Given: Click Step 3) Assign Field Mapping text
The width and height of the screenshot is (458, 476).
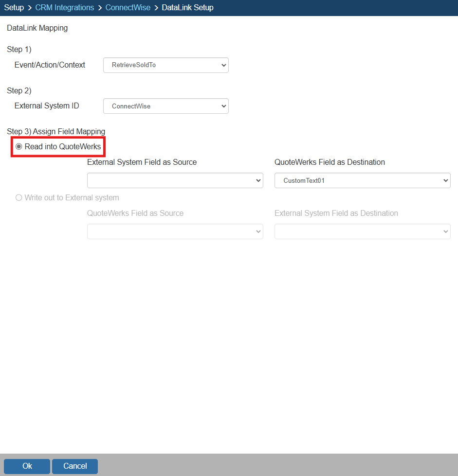Looking at the screenshot, I should (x=56, y=131).
